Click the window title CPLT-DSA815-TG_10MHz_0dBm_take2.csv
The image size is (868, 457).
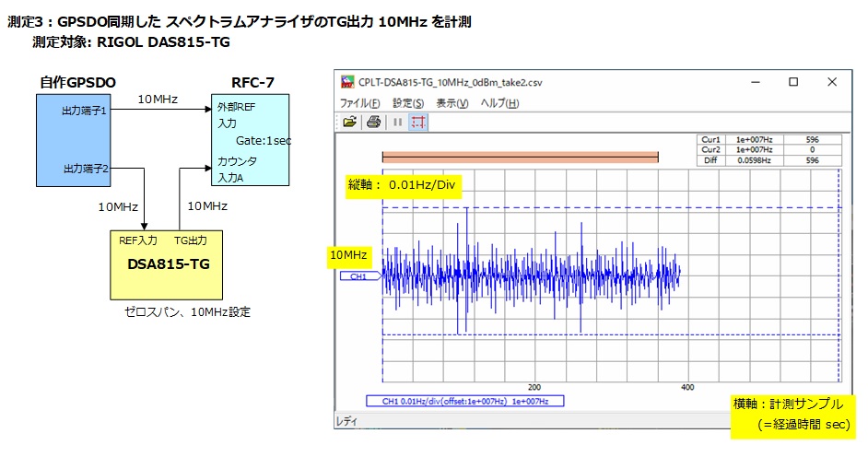pos(450,82)
